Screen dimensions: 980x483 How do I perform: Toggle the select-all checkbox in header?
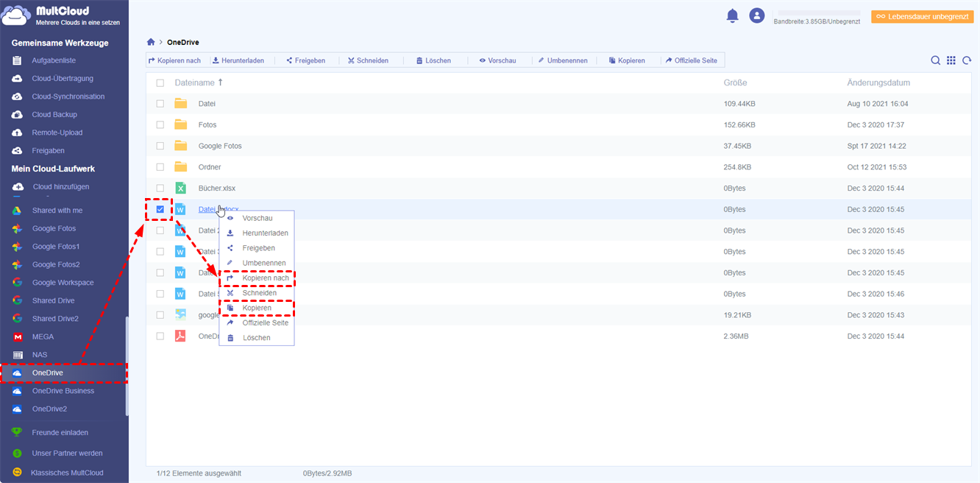160,83
